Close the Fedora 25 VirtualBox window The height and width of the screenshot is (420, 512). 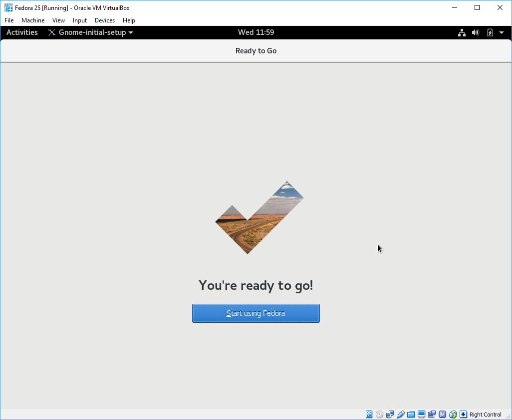[500, 7]
